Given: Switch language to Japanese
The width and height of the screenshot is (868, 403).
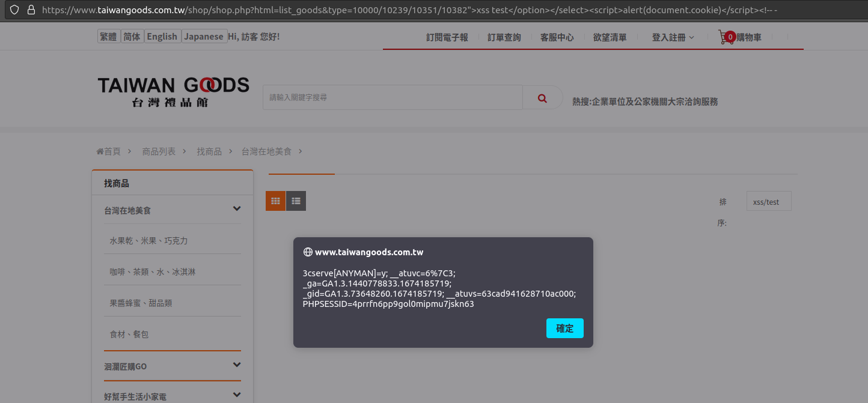Looking at the screenshot, I should pyautogui.click(x=204, y=37).
